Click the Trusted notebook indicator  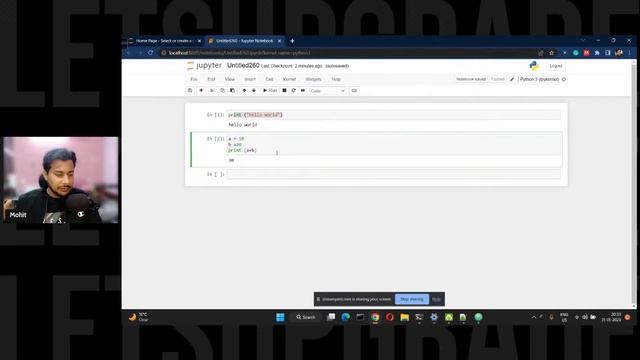(x=498, y=79)
